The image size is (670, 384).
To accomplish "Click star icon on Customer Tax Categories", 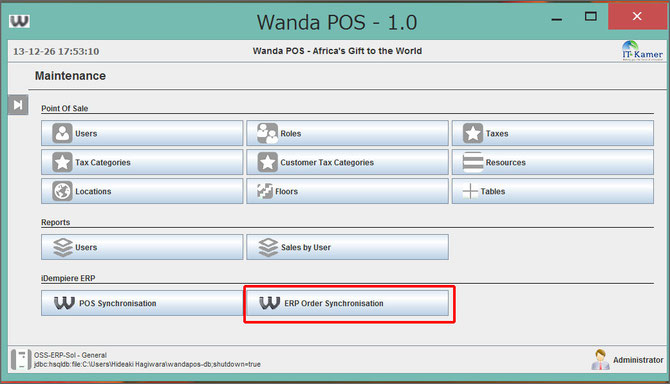I will tap(267, 162).
